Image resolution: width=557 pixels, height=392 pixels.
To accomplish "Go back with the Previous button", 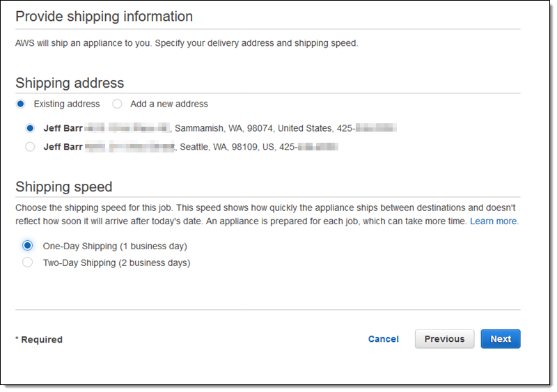I will click(444, 339).
